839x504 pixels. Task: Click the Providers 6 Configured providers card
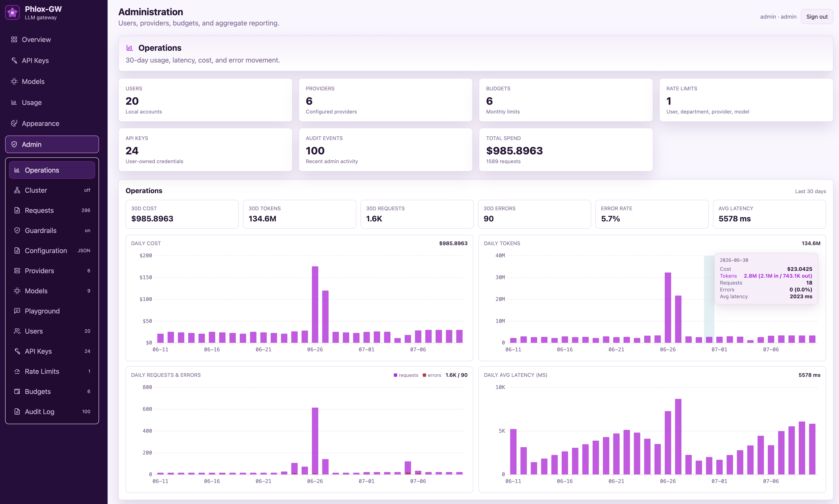coord(385,100)
